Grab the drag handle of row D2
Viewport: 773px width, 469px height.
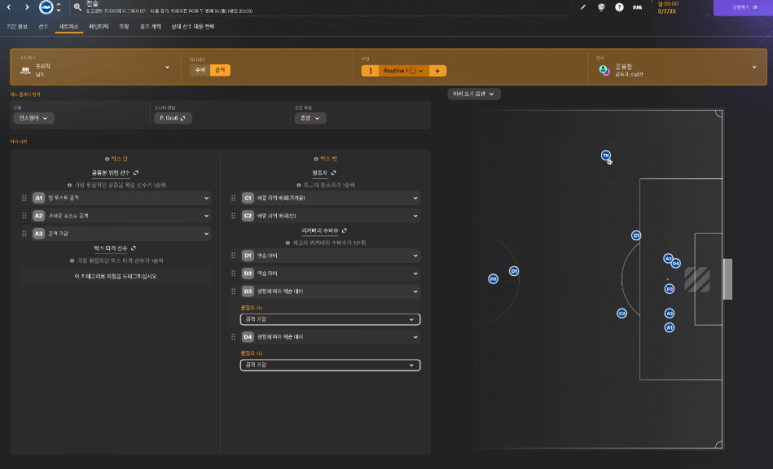[x=233, y=273]
